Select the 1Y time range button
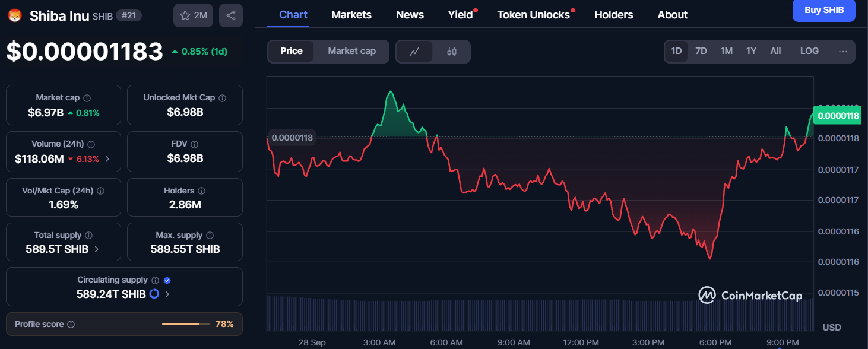Image resolution: width=868 pixels, height=349 pixels. [751, 51]
